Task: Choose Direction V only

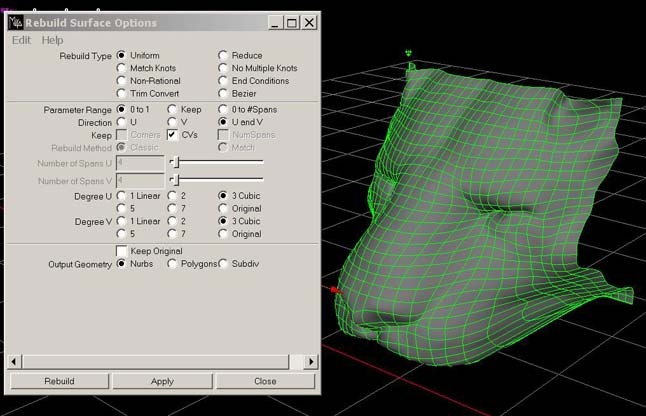Action: (172, 122)
